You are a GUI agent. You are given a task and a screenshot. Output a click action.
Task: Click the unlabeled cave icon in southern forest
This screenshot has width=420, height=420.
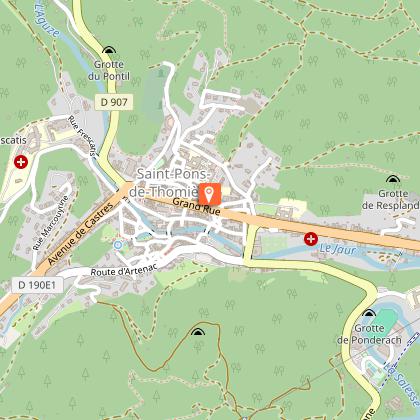click(198, 332)
